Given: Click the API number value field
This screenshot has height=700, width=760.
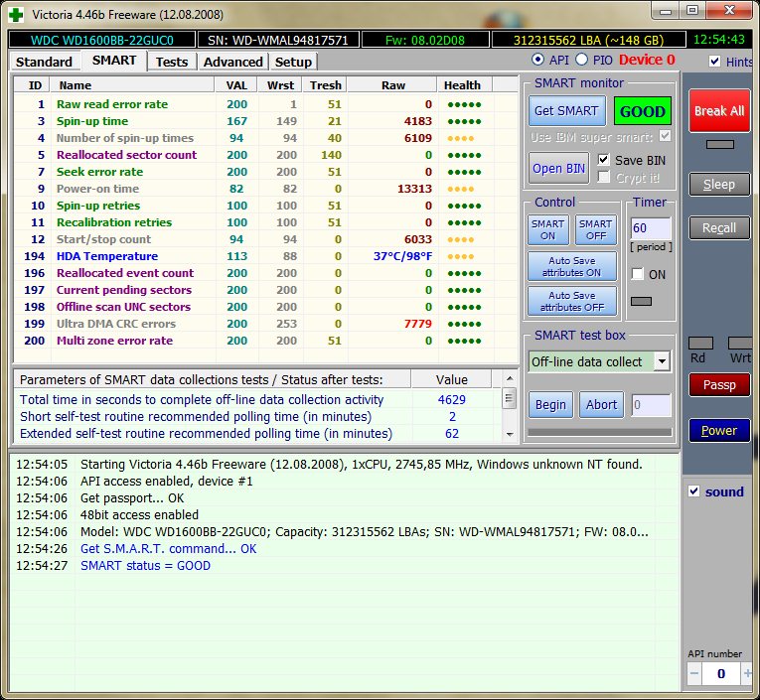Looking at the screenshot, I should 721,673.
